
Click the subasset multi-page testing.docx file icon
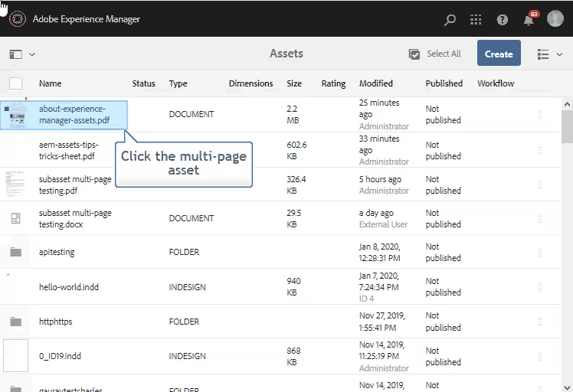click(x=15, y=218)
